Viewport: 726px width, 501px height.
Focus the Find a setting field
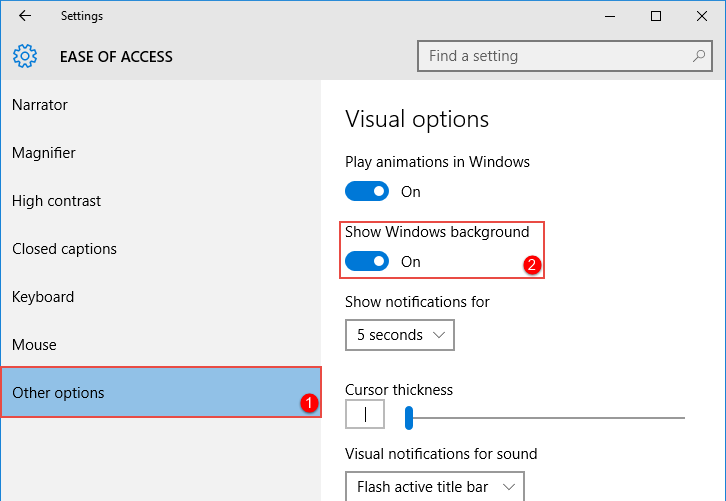(x=564, y=56)
